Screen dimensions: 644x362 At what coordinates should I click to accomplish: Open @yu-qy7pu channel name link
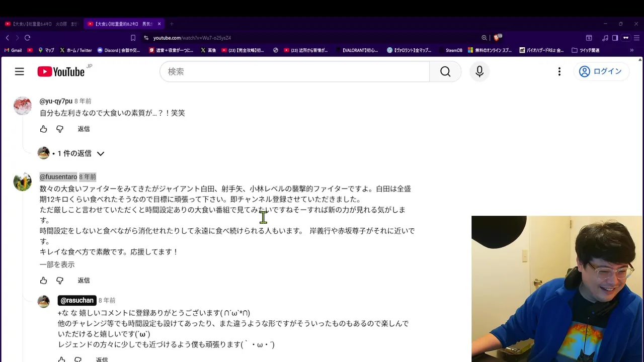pyautogui.click(x=56, y=101)
